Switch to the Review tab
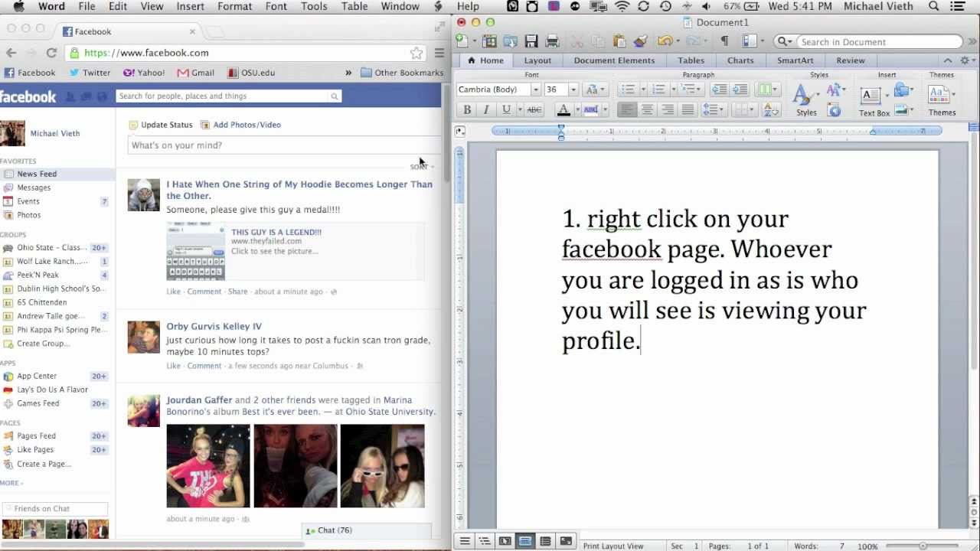Image resolution: width=980 pixels, height=551 pixels. 850,60
